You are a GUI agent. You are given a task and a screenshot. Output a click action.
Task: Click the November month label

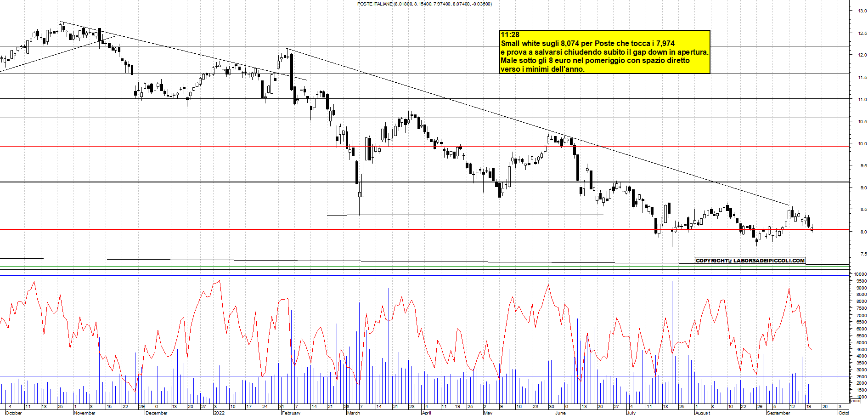click(x=85, y=413)
